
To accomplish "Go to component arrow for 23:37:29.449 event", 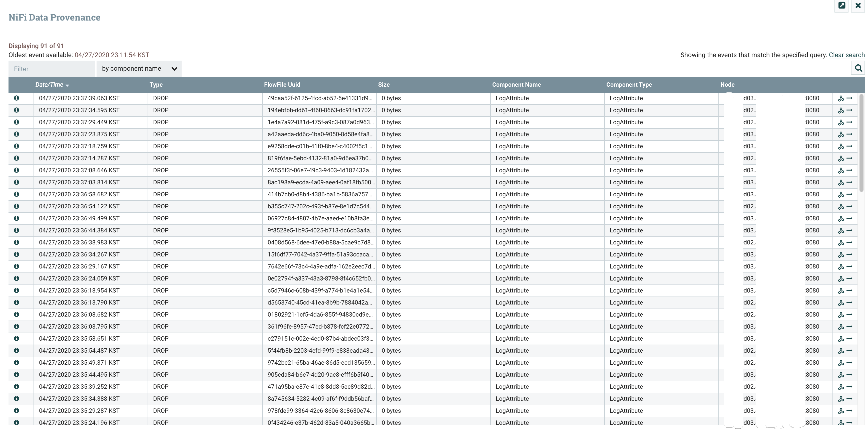I will pos(849,122).
